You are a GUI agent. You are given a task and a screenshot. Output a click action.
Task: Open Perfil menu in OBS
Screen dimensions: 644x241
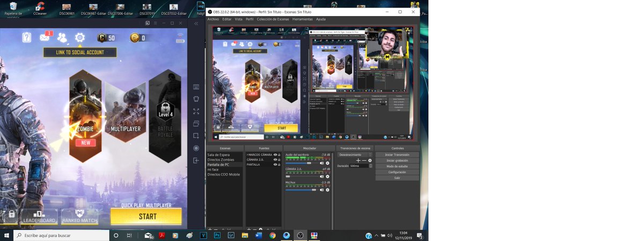pyautogui.click(x=250, y=19)
